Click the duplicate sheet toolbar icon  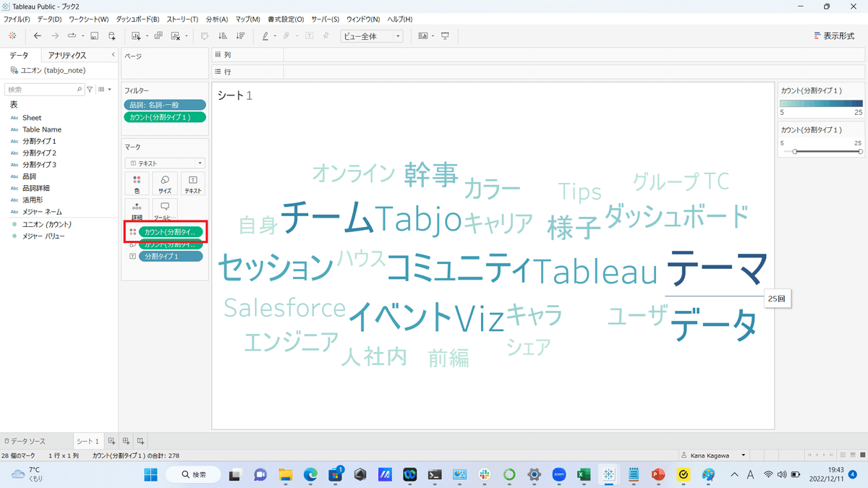click(x=158, y=35)
